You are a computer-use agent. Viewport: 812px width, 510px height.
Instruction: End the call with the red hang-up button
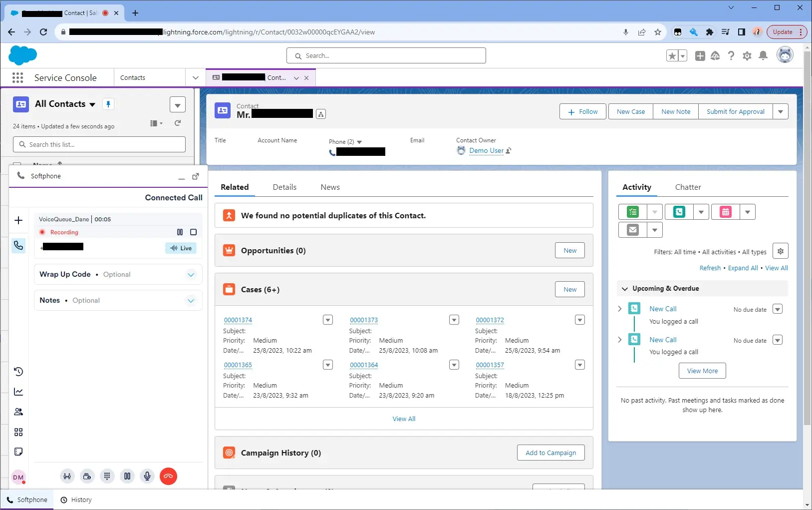point(168,476)
